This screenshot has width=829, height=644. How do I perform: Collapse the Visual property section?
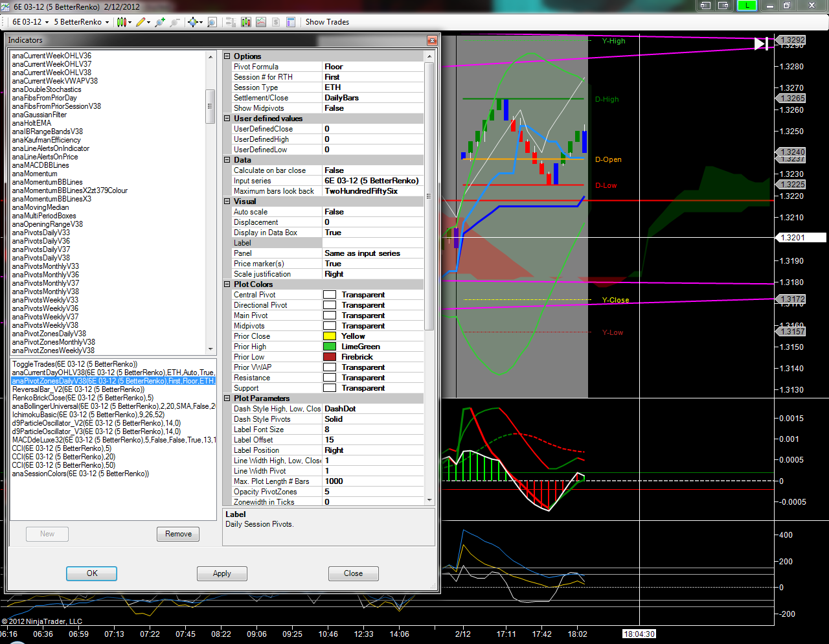tap(227, 201)
